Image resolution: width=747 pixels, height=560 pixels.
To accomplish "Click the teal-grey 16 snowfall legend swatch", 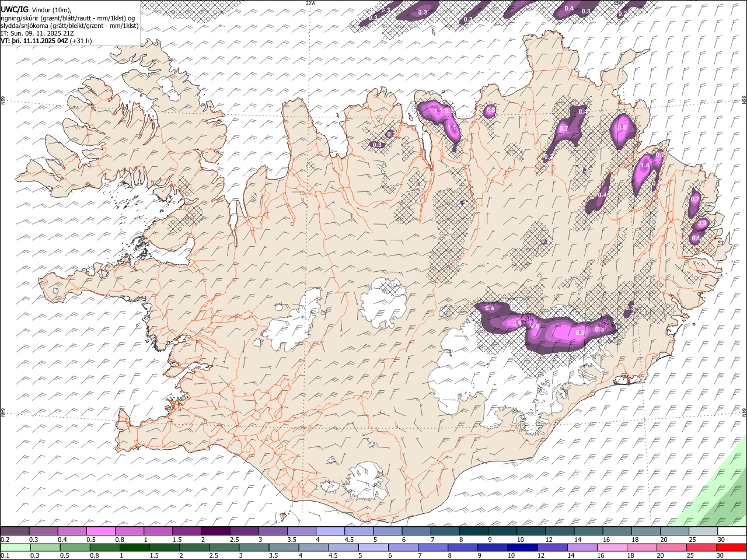I will point(617,531).
